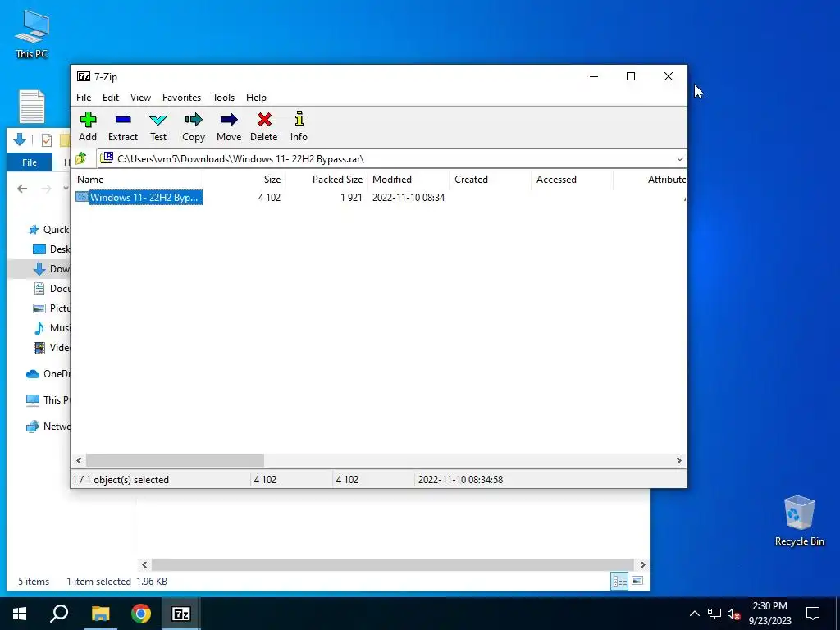Select OneDrive in Explorer navigation pane
This screenshot has width=840, height=630.
point(48,374)
